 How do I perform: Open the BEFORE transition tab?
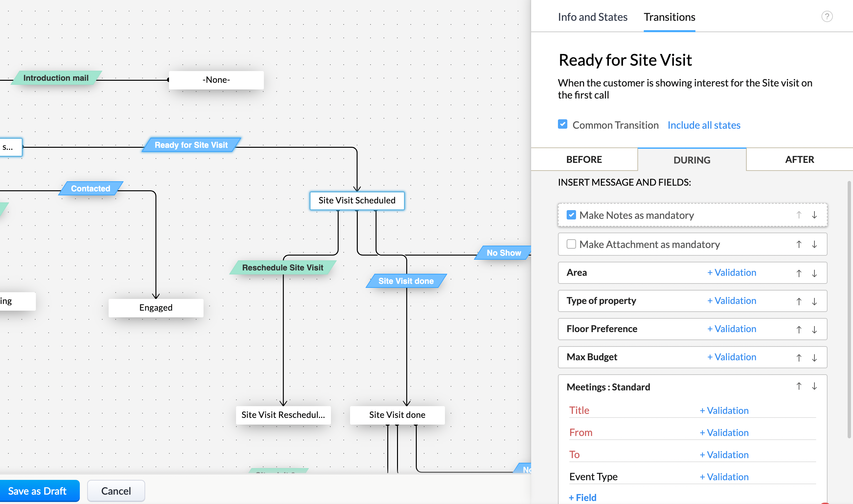pyautogui.click(x=584, y=160)
